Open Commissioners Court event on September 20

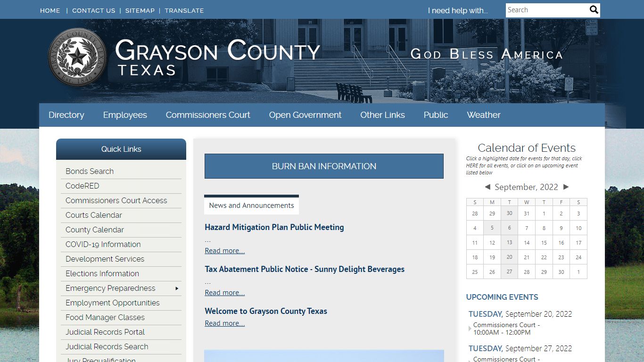(506, 329)
